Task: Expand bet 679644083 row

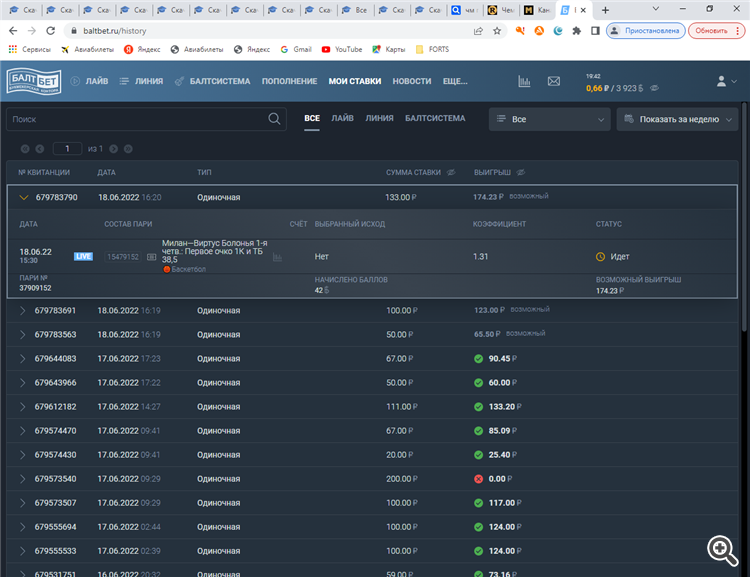Action: coord(22,358)
